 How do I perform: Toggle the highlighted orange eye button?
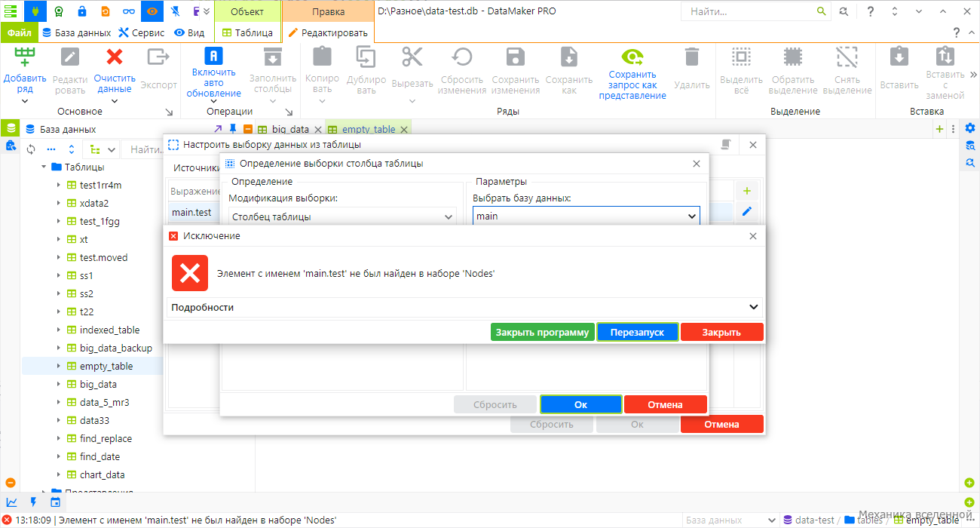(x=152, y=11)
